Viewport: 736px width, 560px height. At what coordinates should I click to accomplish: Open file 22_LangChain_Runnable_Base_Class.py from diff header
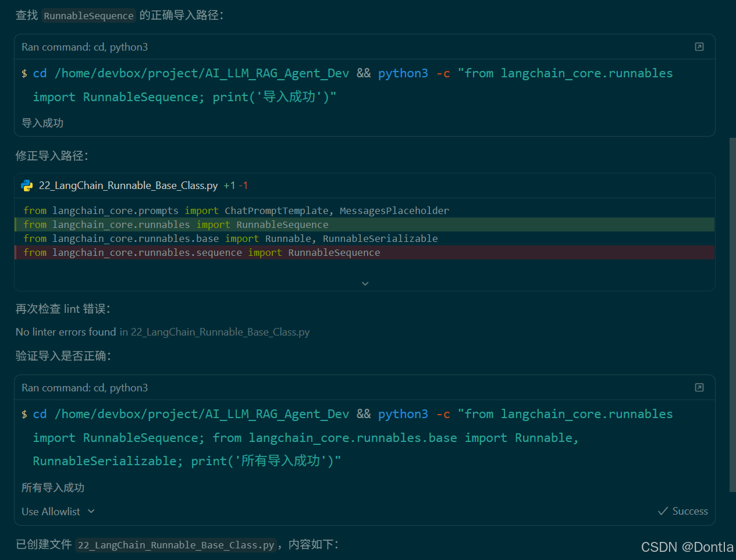128,186
